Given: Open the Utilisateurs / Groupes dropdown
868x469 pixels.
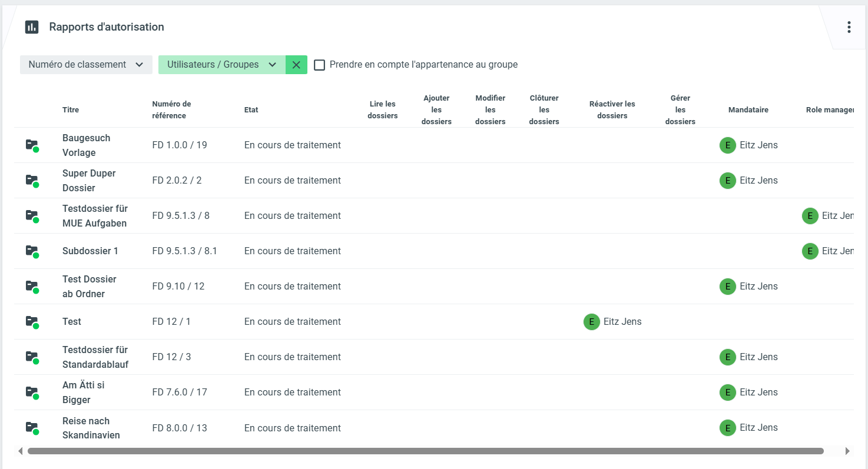Looking at the screenshot, I should [x=221, y=65].
